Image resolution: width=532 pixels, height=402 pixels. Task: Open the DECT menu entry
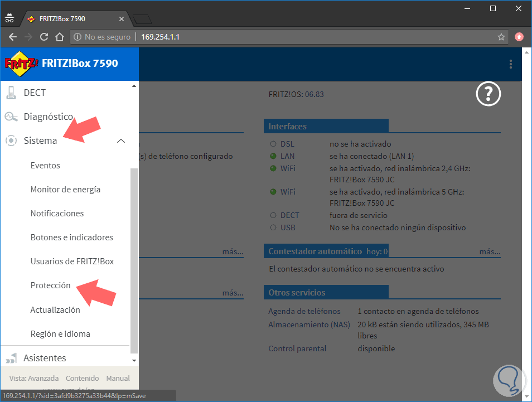[x=35, y=93]
